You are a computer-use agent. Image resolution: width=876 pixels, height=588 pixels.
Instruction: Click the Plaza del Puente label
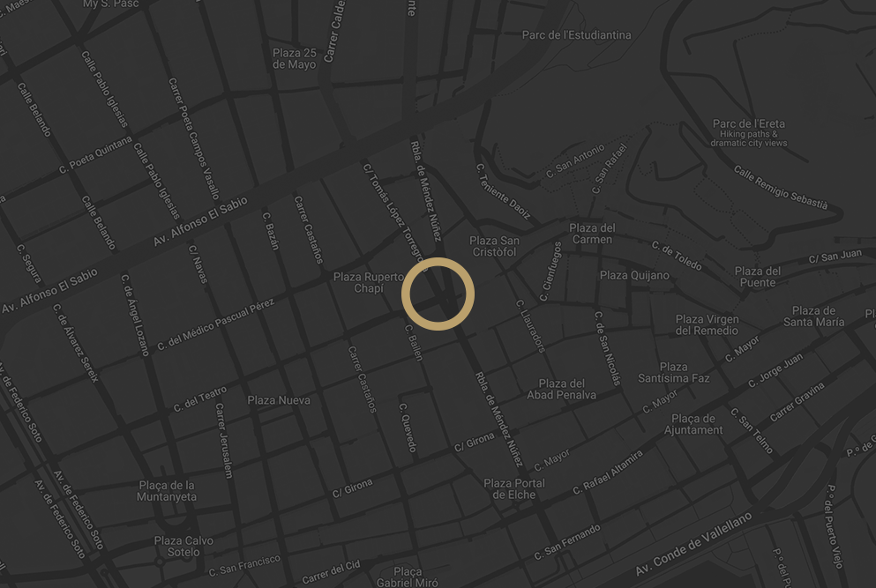758,277
